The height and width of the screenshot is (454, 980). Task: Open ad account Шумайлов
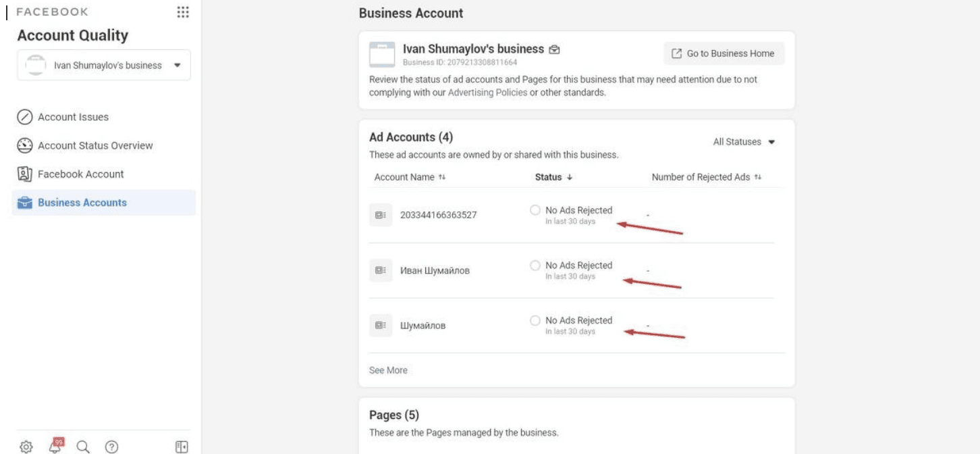tap(423, 325)
